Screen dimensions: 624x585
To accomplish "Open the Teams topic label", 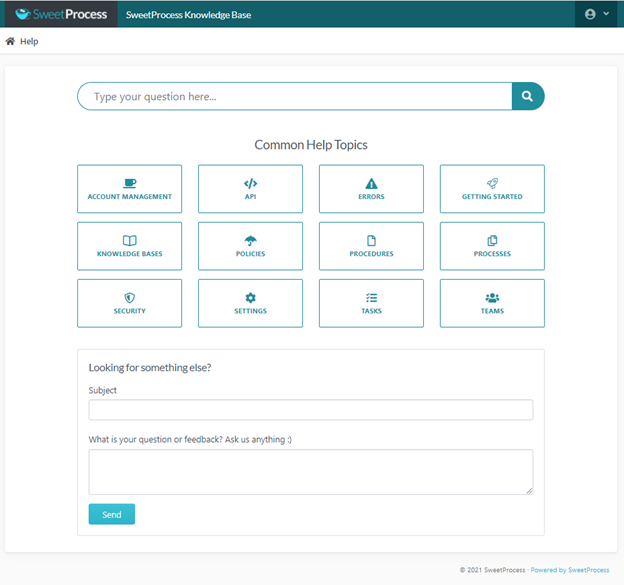I will tap(492, 311).
